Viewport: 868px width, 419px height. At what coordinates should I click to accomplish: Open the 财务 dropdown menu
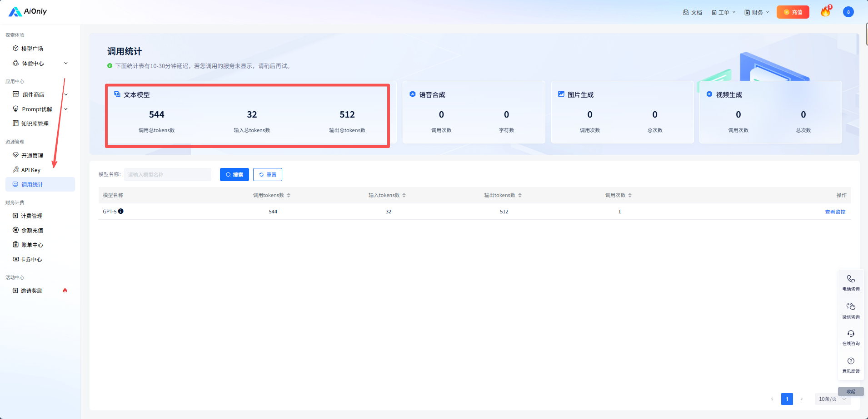(x=757, y=12)
